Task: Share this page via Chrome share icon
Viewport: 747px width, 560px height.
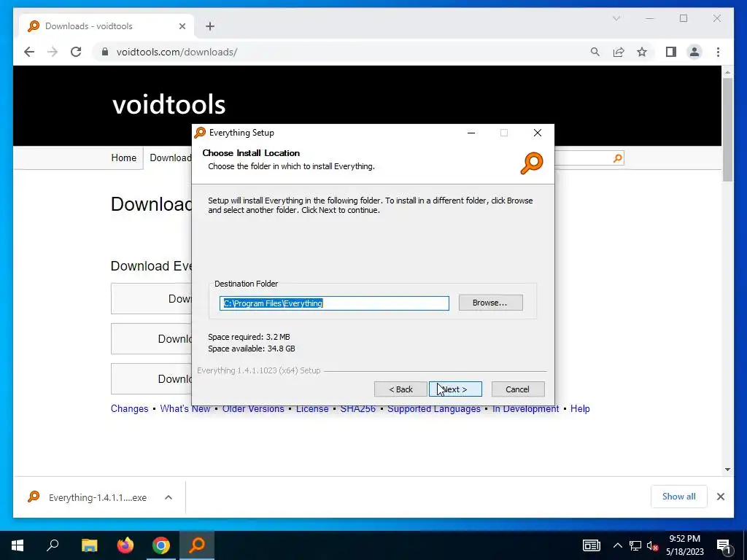Action: point(619,52)
